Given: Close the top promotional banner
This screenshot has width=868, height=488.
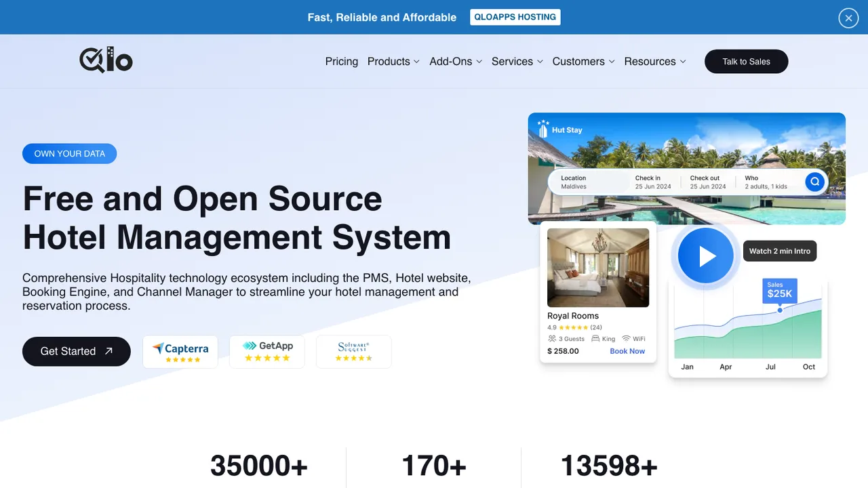Looking at the screenshot, I should (848, 18).
